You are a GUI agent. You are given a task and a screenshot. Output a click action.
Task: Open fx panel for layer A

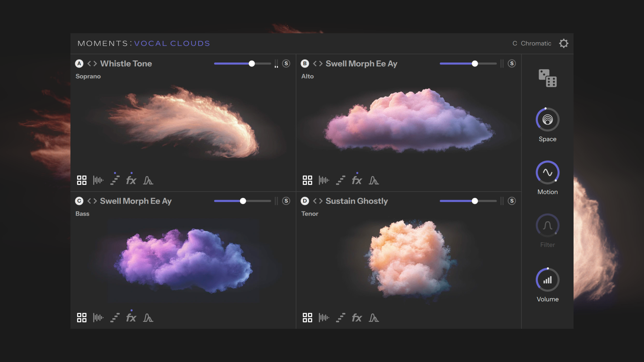click(x=131, y=180)
